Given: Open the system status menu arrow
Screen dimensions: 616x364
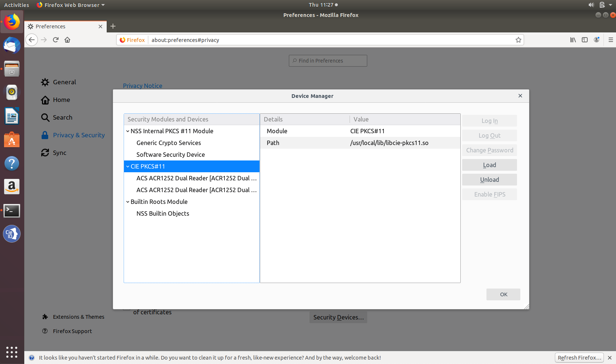Looking at the screenshot, I should [611, 5].
